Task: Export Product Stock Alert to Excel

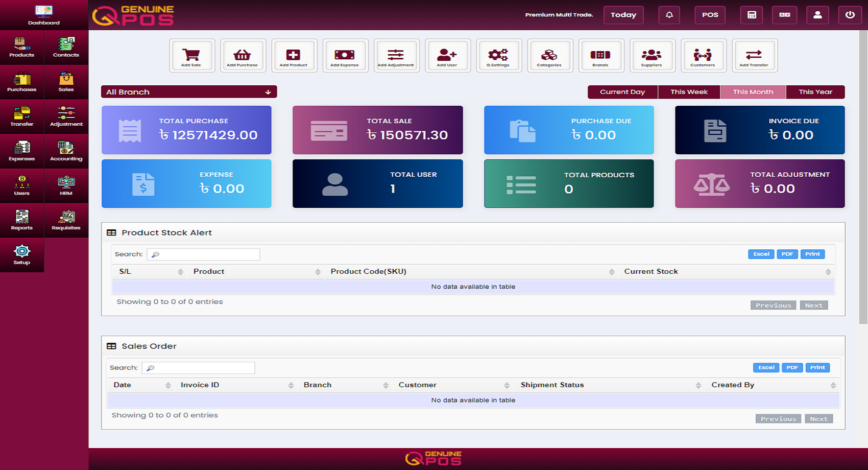Action: (x=761, y=254)
